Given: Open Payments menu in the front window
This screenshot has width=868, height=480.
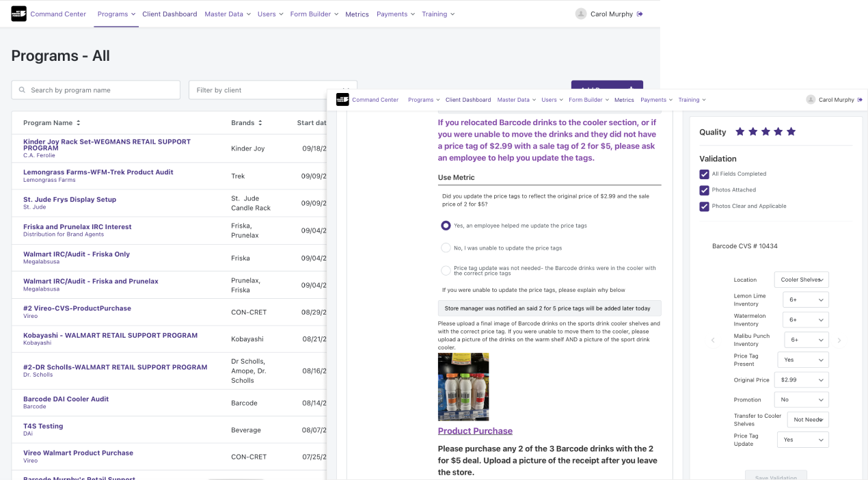Looking at the screenshot, I should click(656, 100).
